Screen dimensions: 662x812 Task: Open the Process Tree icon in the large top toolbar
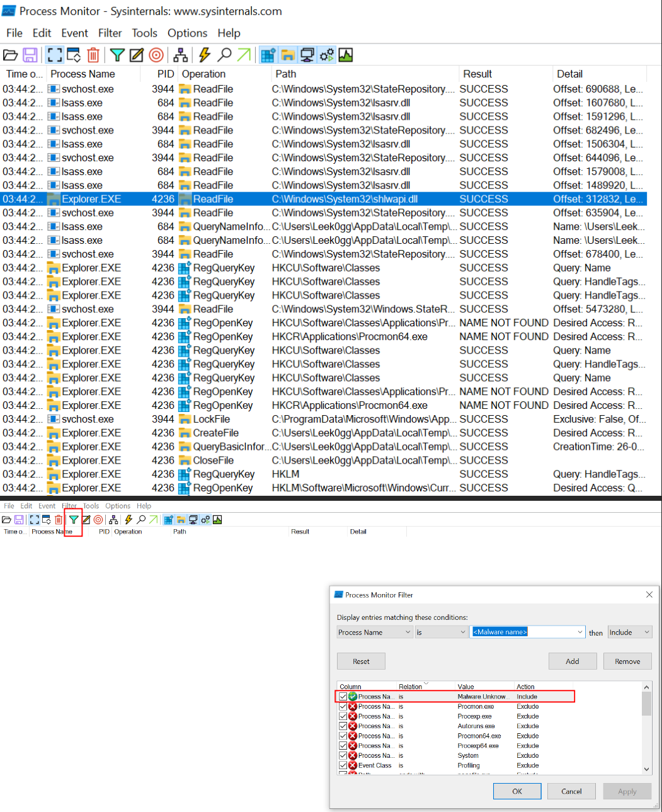(x=180, y=55)
